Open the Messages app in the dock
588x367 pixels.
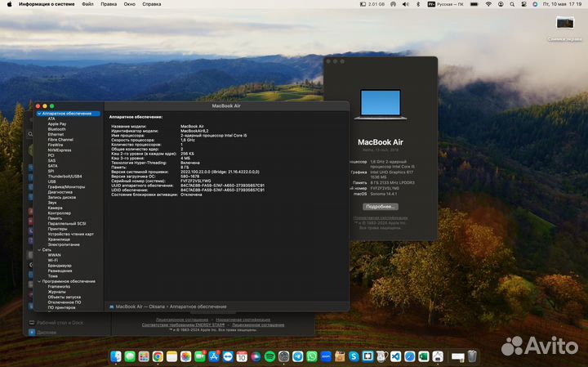tap(130, 356)
